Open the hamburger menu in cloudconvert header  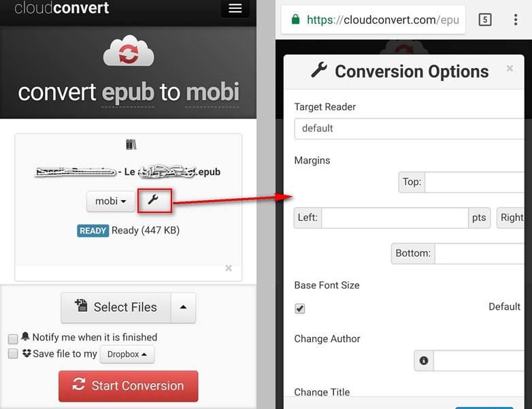pyautogui.click(x=235, y=8)
